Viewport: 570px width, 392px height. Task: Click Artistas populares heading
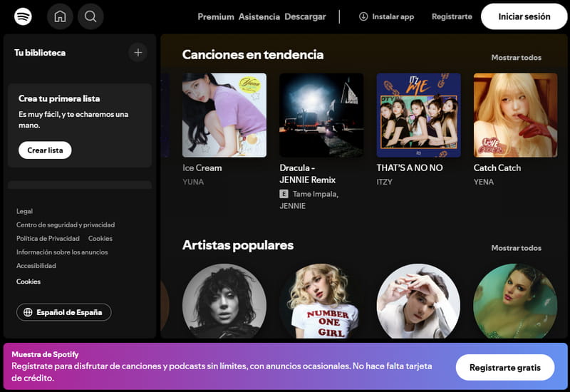coord(238,245)
